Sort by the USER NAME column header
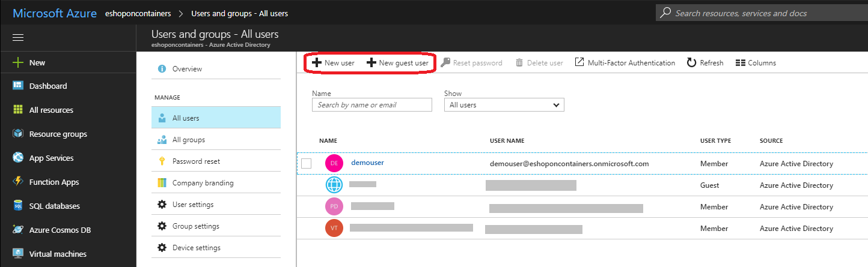Screen dimensions: 868x267 [x=507, y=141]
